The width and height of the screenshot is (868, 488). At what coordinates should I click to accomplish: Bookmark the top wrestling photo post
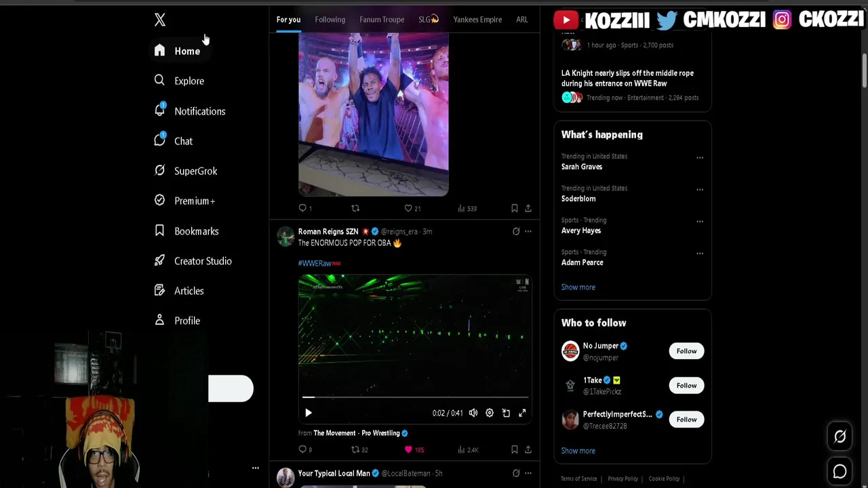pos(514,208)
